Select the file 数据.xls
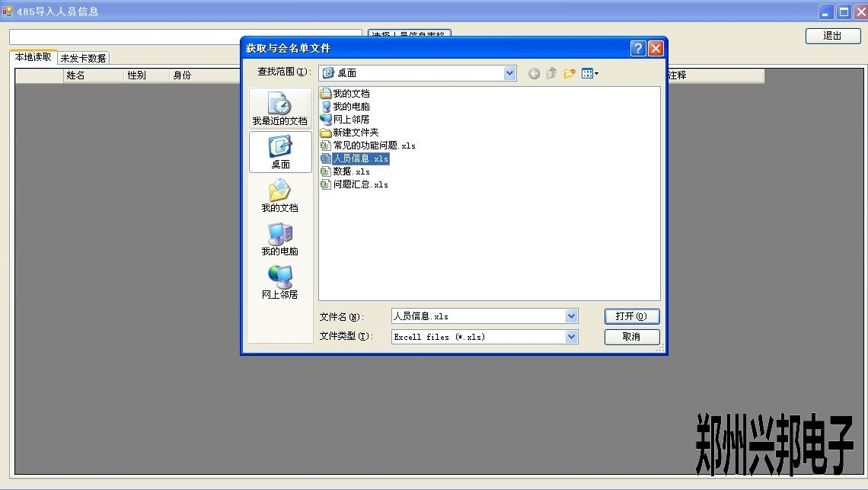Image resolution: width=868 pixels, height=490 pixels. click(x=351, y=171)
